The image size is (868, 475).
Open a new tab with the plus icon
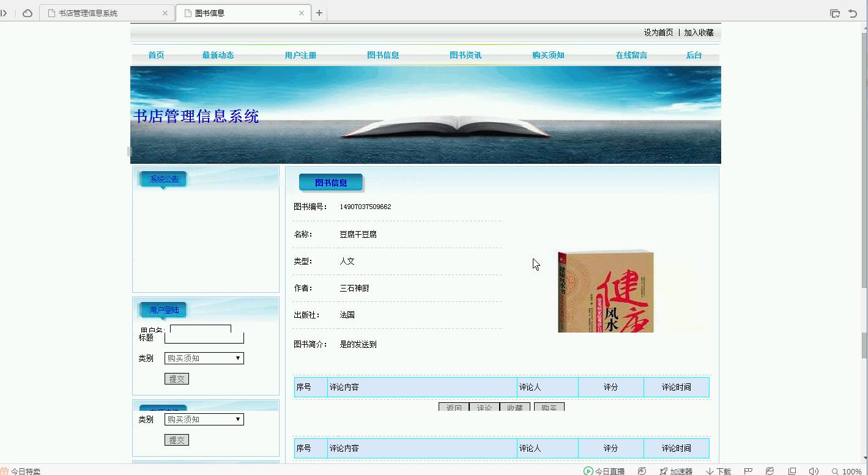319,13
